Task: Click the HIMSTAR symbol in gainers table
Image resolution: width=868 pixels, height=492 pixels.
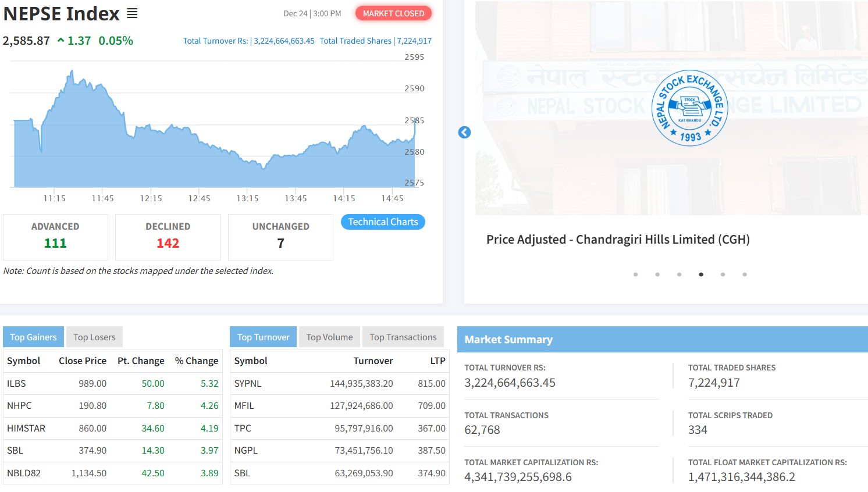Action: [26, 429]
